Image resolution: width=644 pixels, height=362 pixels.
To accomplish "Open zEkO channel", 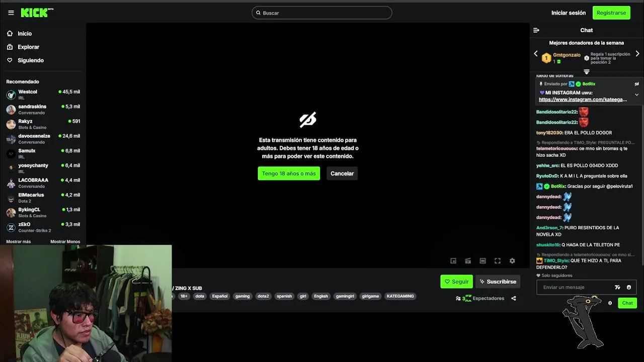I will [x=43, y=227].
